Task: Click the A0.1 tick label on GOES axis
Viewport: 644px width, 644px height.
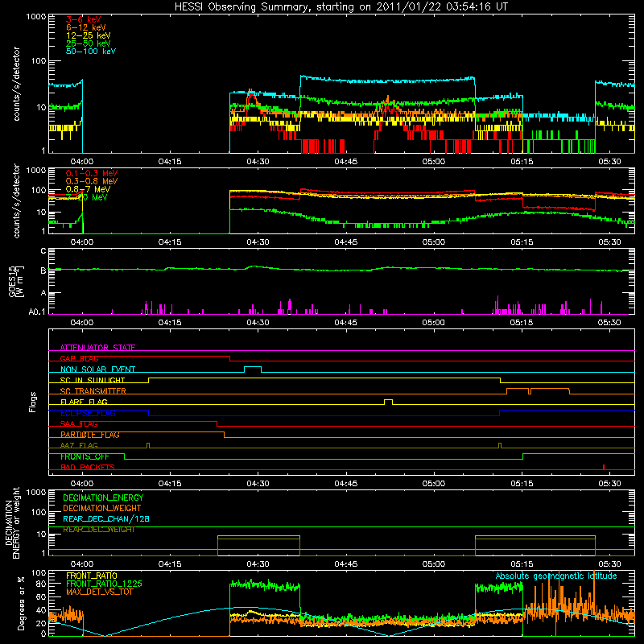Action: click(x=37, y=312)
